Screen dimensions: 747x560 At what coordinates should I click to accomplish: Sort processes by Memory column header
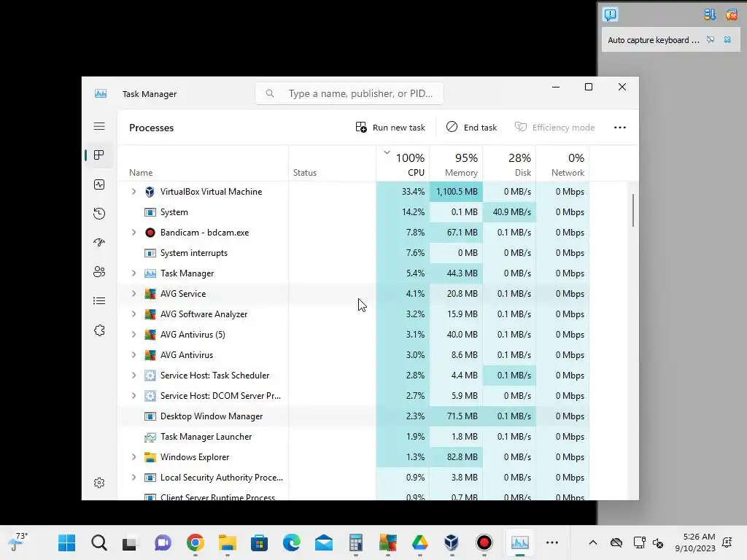click(x=456, y=163)
